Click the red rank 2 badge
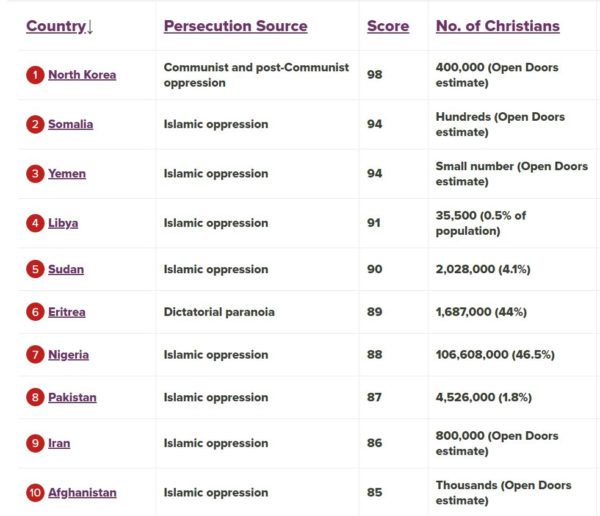 point(35,124)
